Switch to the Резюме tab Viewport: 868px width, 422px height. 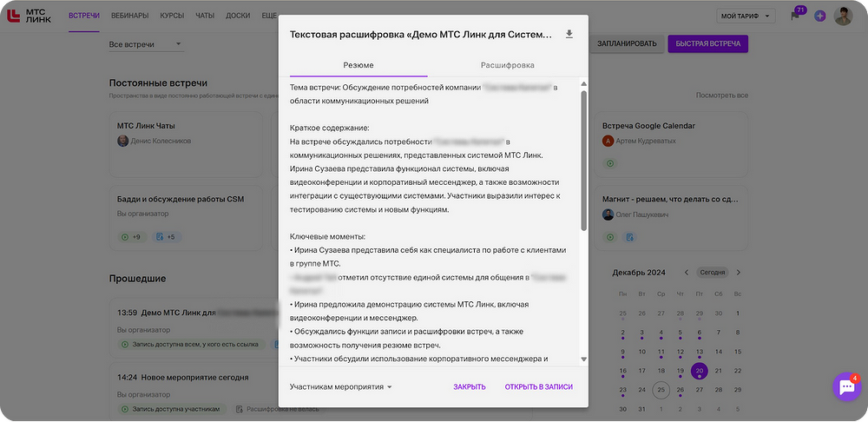(358, 65)
